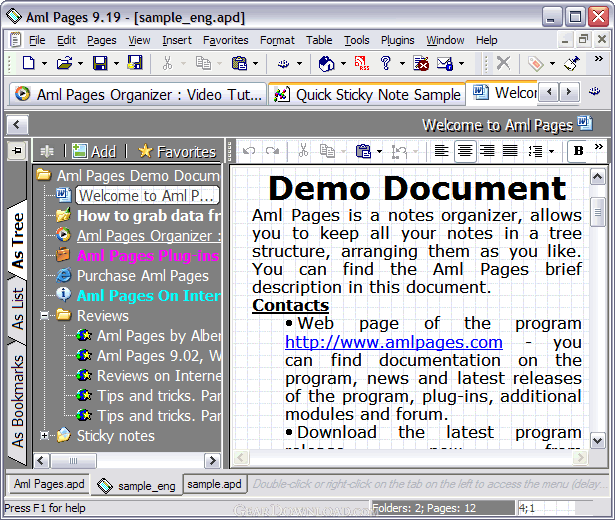Click the Open file folder icon
Image resolution: width=615 pixels, height=520 pixels.
(x=64, y=63)
